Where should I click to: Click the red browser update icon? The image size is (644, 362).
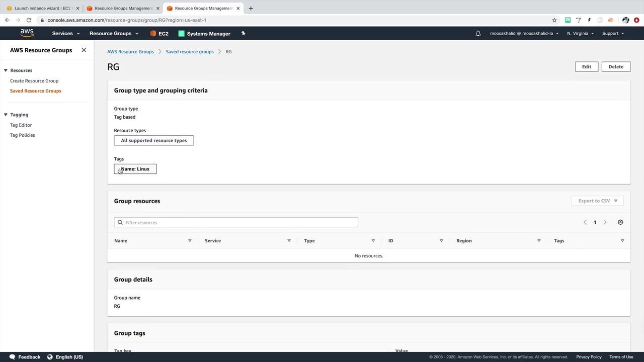[x=636, y=20]
